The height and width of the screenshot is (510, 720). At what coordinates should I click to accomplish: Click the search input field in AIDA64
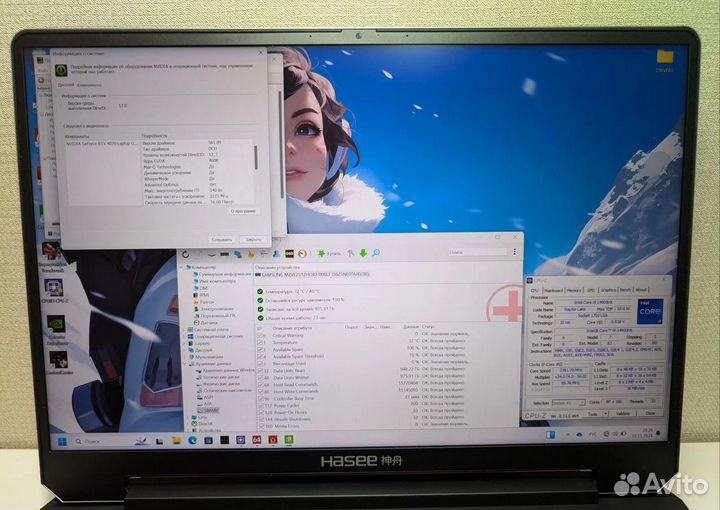point(478,252)
